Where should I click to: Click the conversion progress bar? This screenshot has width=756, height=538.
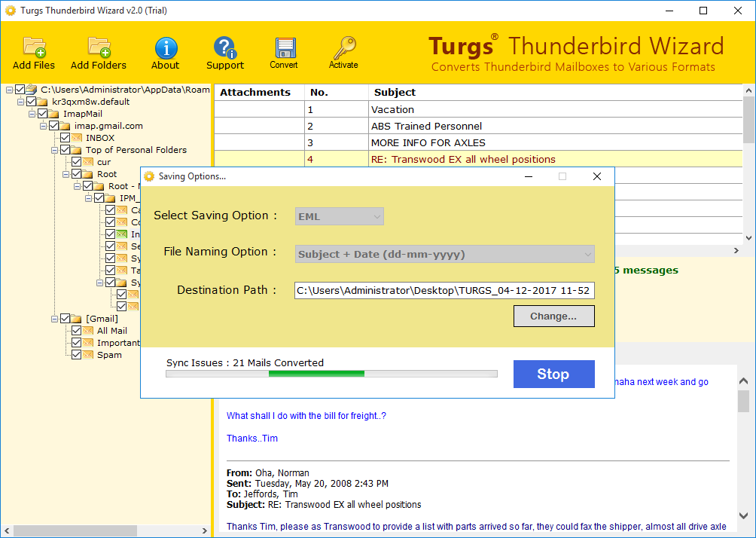pyautogui.click(x=332, y=374)
